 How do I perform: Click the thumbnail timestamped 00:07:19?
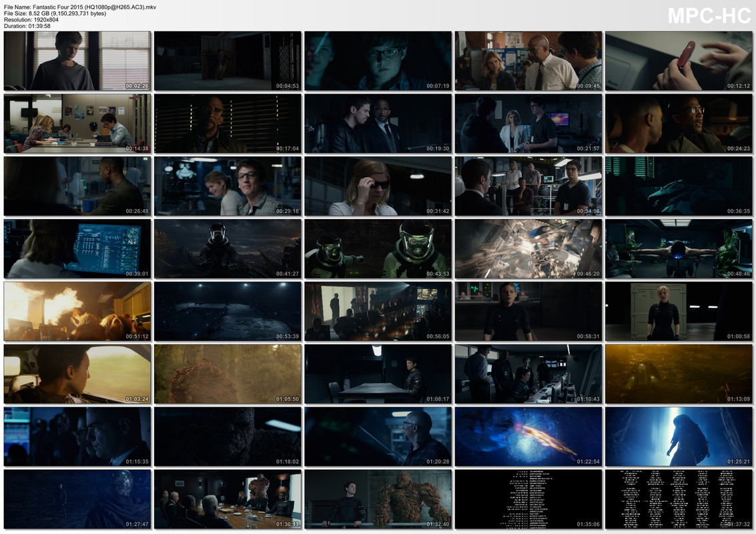coord(378,61)
